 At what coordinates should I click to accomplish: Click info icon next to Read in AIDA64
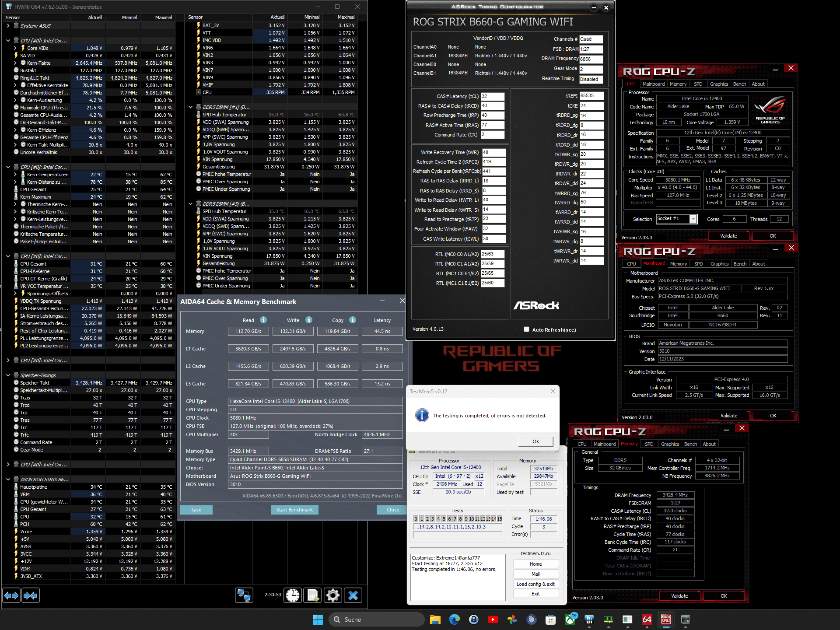(x=263, y=320)
